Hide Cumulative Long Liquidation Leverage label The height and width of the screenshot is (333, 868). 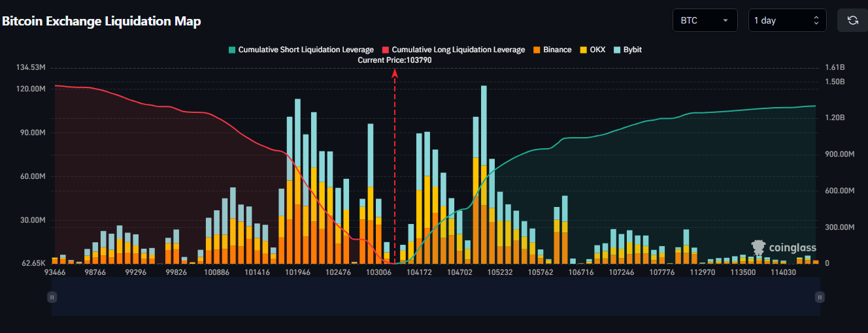pyautogui.click(x=458, y=50)
